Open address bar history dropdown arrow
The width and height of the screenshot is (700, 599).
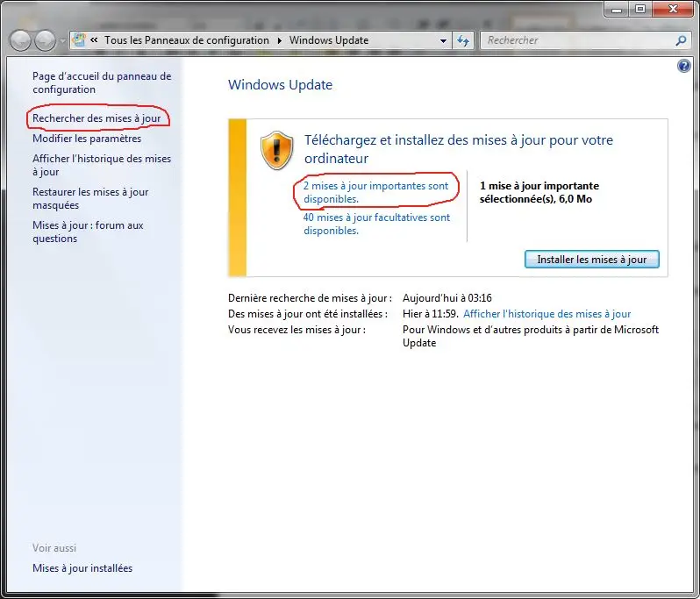tap(443, 40)
